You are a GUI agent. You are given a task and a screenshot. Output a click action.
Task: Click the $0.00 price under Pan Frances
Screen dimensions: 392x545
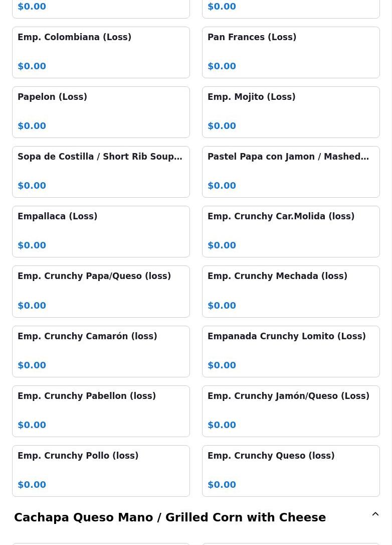(x=222, y=66)
